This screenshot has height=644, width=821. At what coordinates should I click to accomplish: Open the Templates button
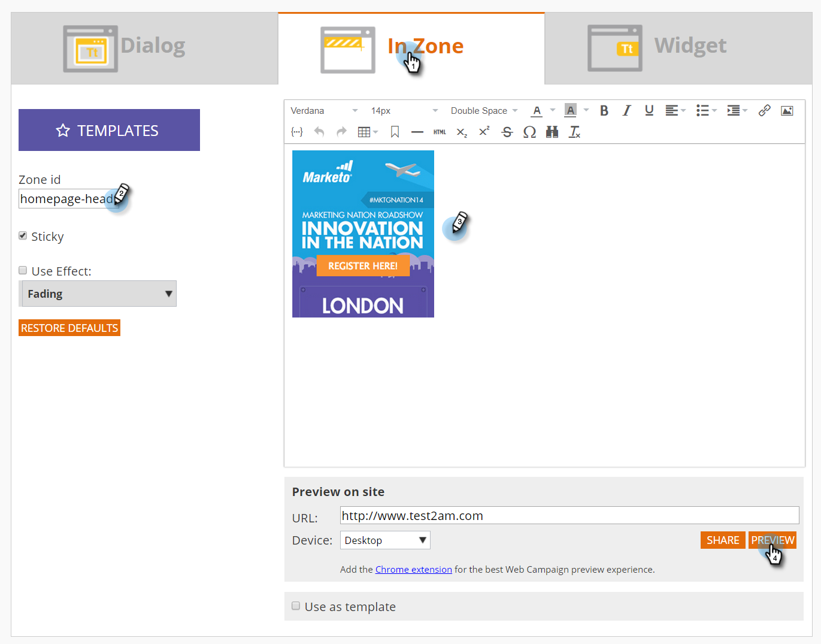109,130
